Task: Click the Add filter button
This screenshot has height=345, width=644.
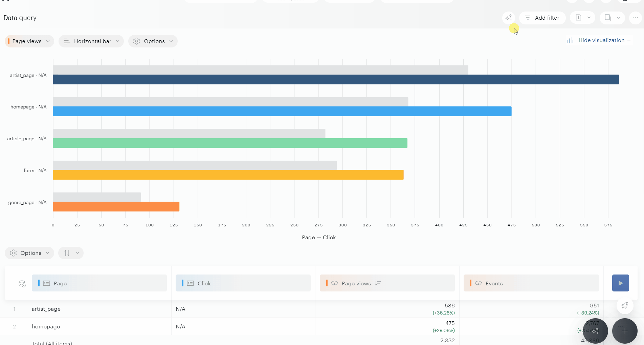Action: (x=542, y=18)
